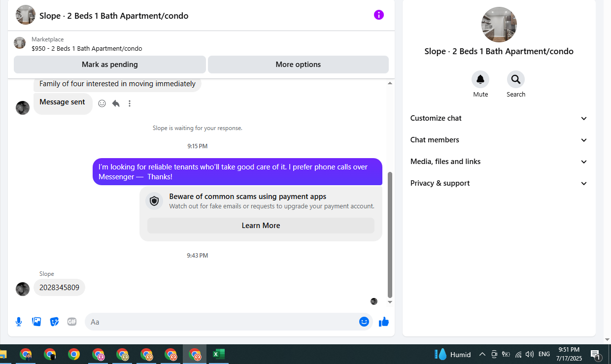This screenshot has width=611, height=364.
Task: Open the GIF picker icon
Action: pos(72,322)
